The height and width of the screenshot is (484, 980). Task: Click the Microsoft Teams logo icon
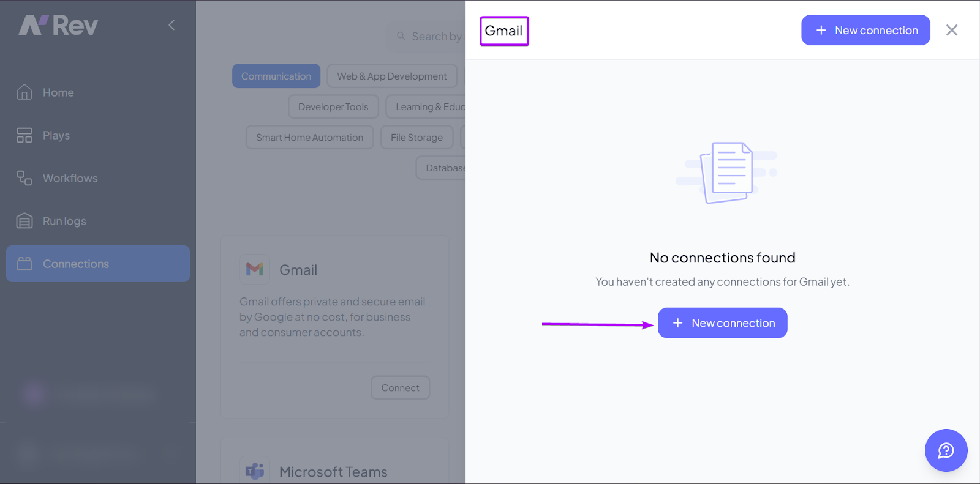click(x=255, y=471)
